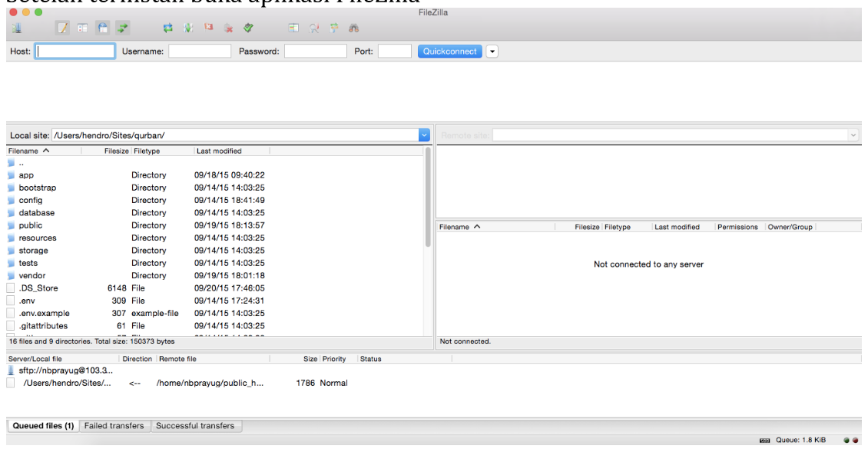This screenshot has width=868, height=449.
Task: Toggle the remote directory tree view
Action: click(x=104, y=25)
